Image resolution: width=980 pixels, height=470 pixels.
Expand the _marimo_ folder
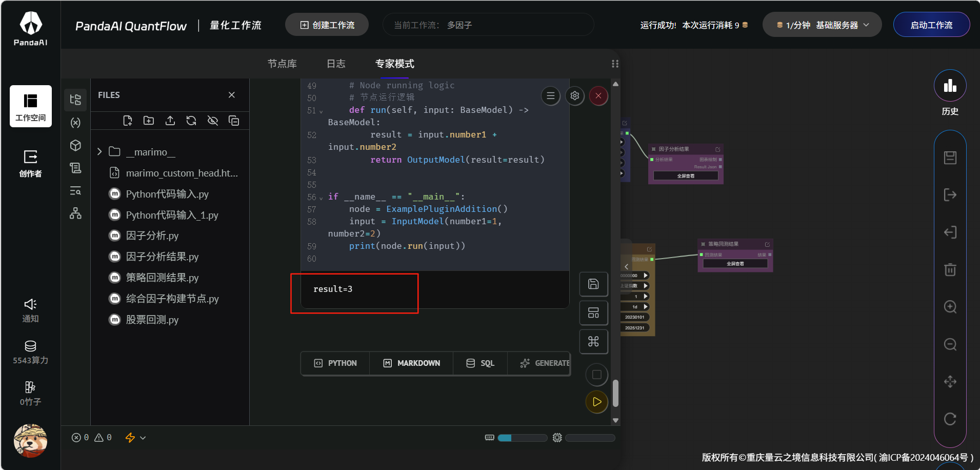pyautogui.click(x=99, y=152)
